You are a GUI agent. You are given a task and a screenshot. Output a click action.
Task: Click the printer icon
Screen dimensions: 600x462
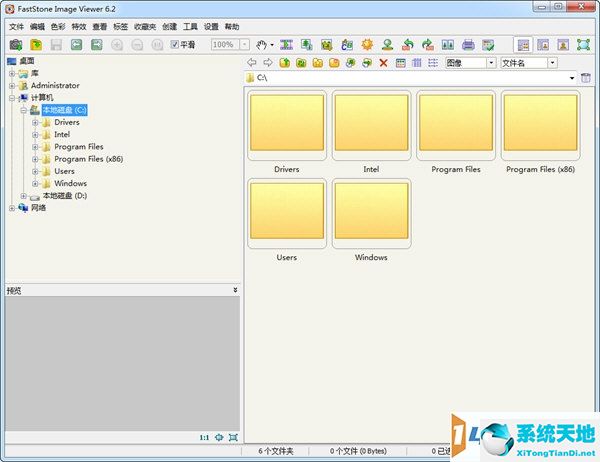click(468, 45)
